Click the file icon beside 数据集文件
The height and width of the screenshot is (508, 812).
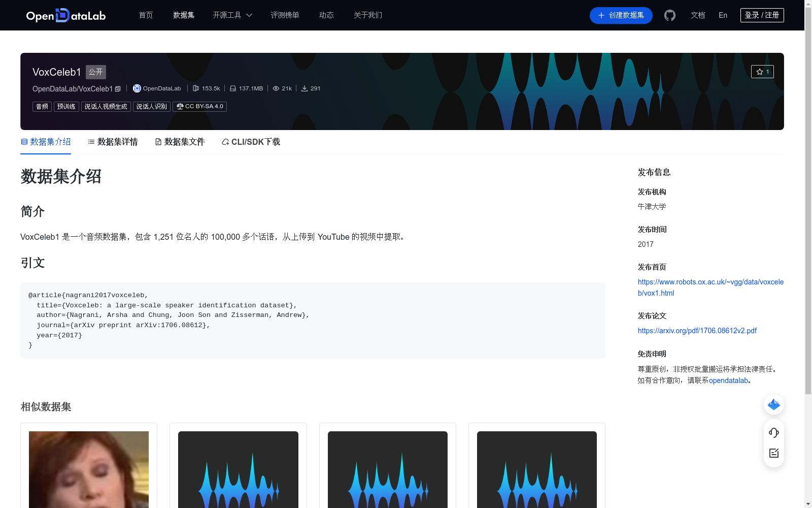point(158,142)
